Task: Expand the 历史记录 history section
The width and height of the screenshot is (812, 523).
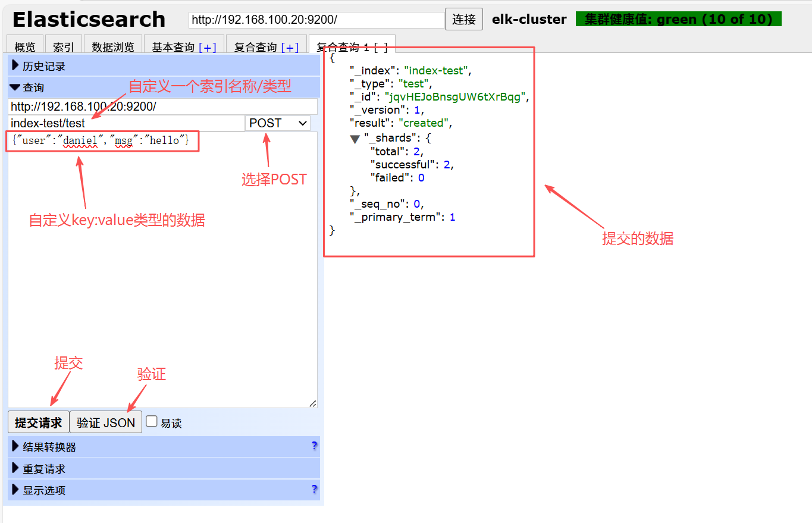Action: pos(164,65)
